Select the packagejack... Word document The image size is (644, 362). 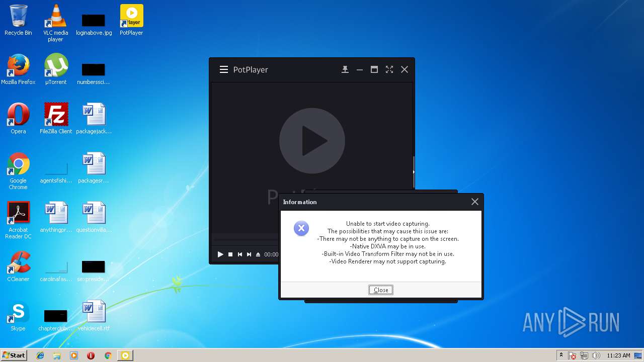pyautogui.click(x=94, y=119)
